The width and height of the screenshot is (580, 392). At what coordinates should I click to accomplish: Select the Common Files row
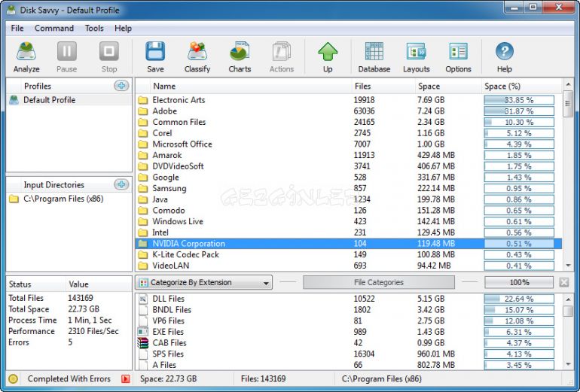pyautogui.click(x=349, y=123)
